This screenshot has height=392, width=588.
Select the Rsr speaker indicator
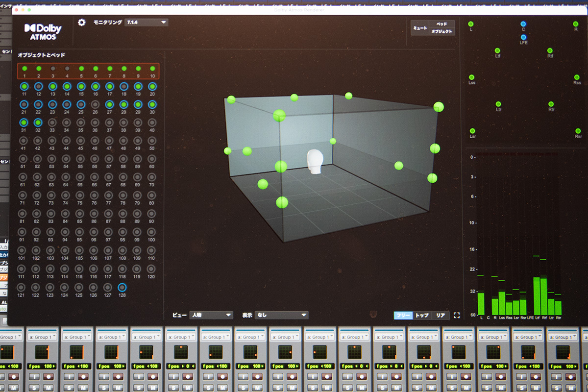(579, 131)
